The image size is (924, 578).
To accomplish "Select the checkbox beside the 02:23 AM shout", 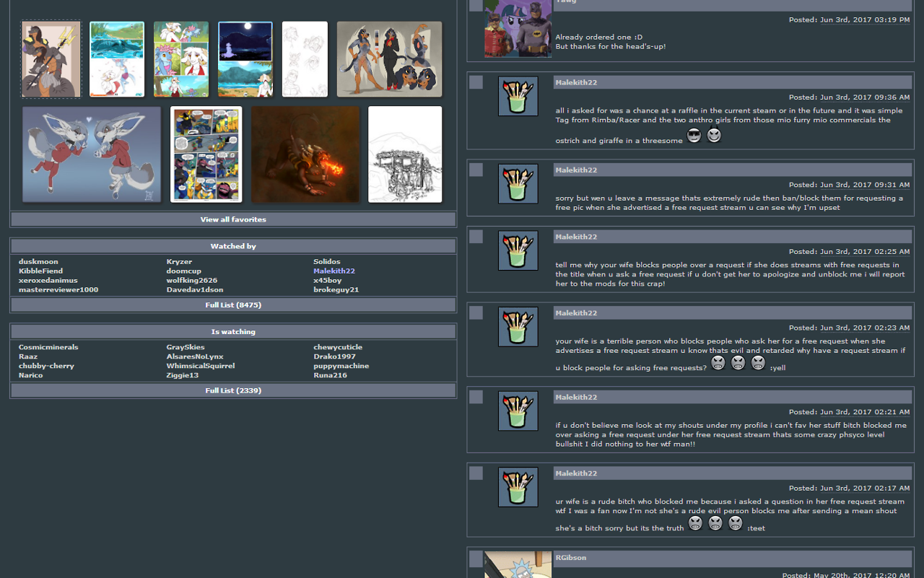I will tap(476, 312).
